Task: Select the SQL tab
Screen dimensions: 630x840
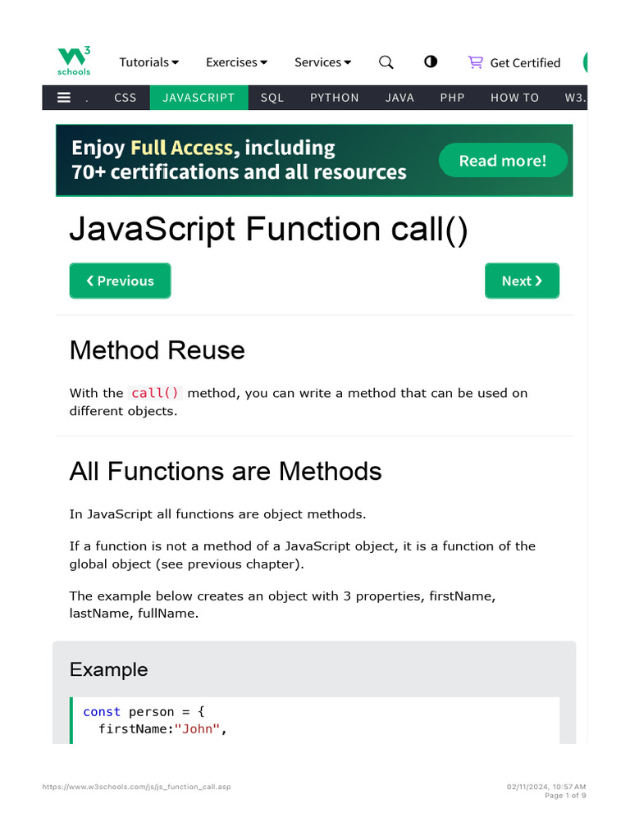Action: point(272,98)
